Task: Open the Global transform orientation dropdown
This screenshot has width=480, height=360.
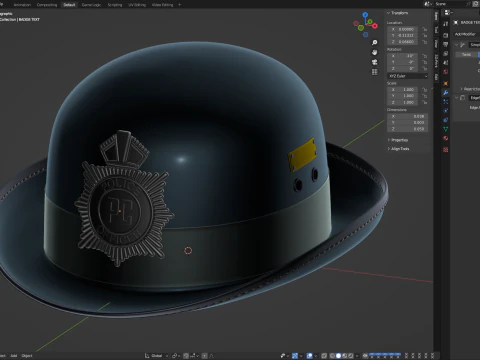Action: 157,356
